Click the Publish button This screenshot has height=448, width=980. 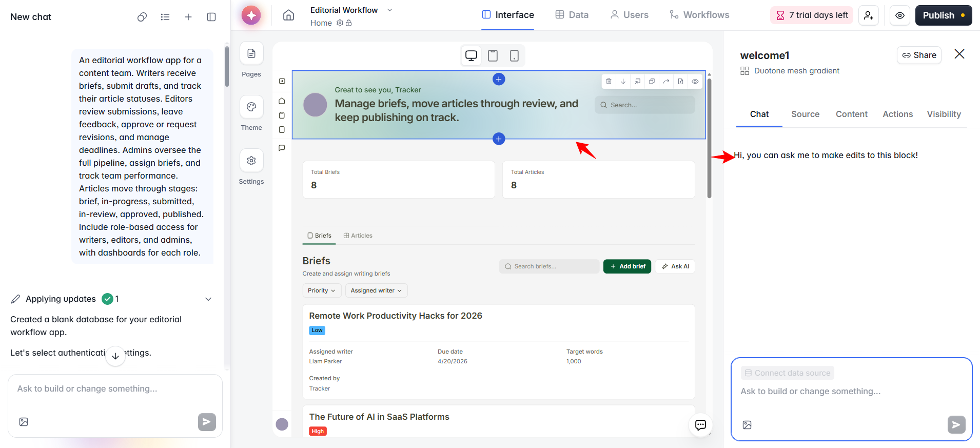tap(944, 15)
